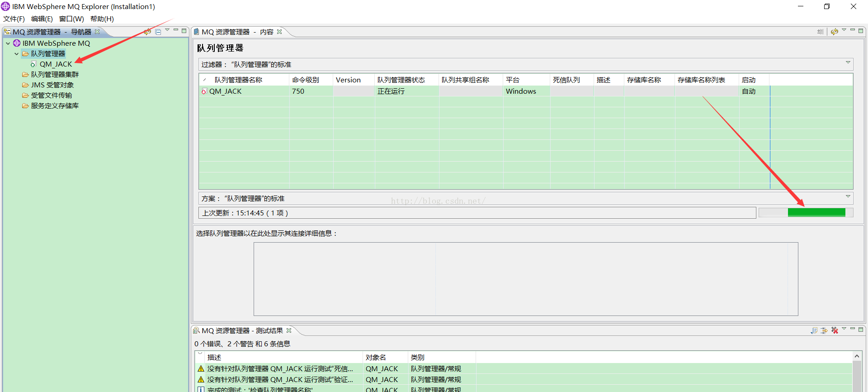Close the 内容 tab with its X
Screen dimensions: 868x392
click(x=279, y=32)
